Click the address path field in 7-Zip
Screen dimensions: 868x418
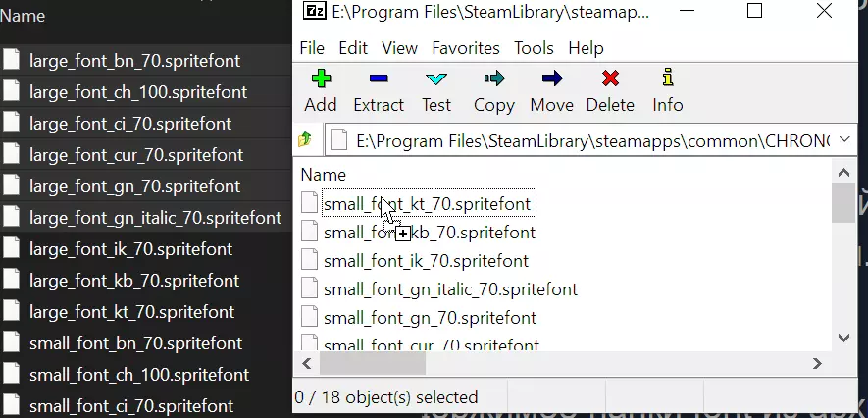click(x=592, y=140)
